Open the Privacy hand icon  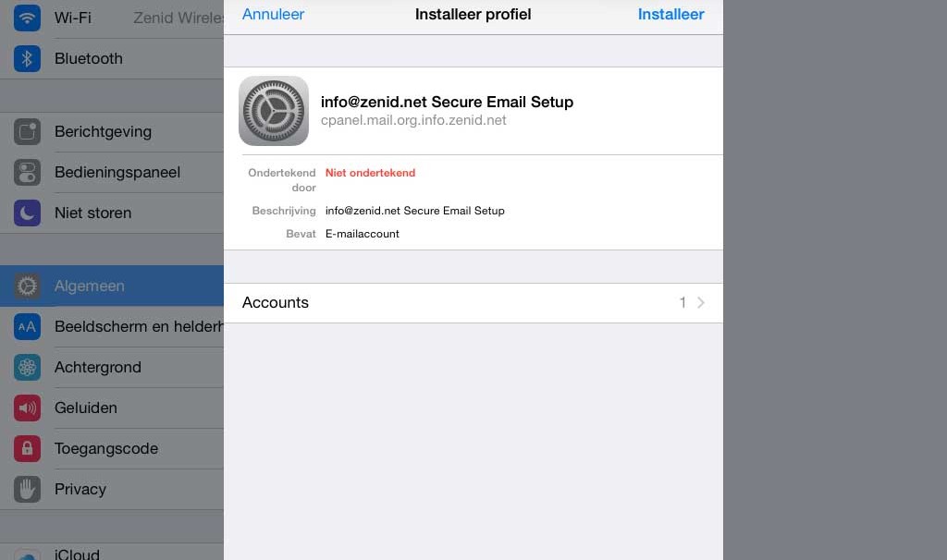27,490
